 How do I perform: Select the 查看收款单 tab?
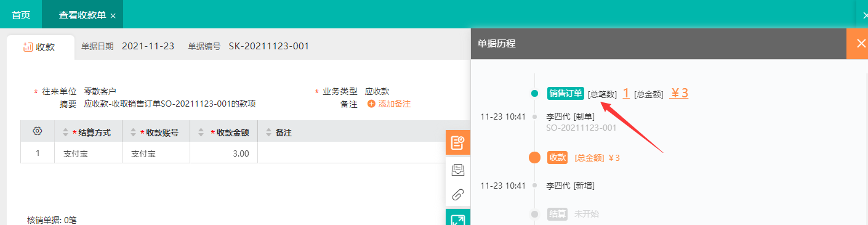[82, 15]
